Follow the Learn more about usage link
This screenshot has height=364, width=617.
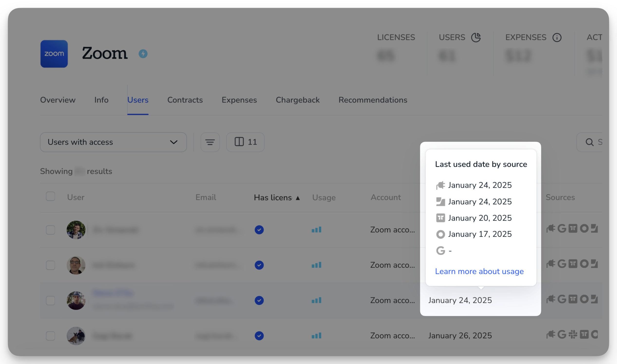(479, 271)
